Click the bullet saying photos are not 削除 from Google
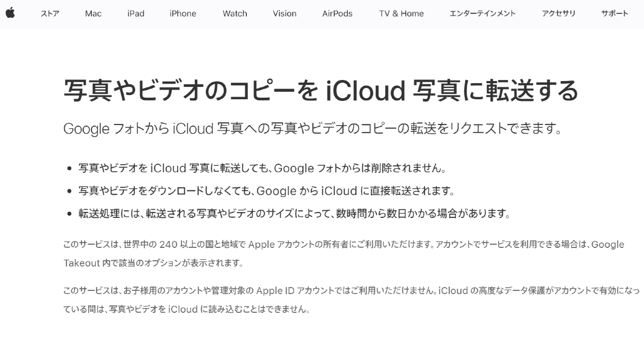 262,168
